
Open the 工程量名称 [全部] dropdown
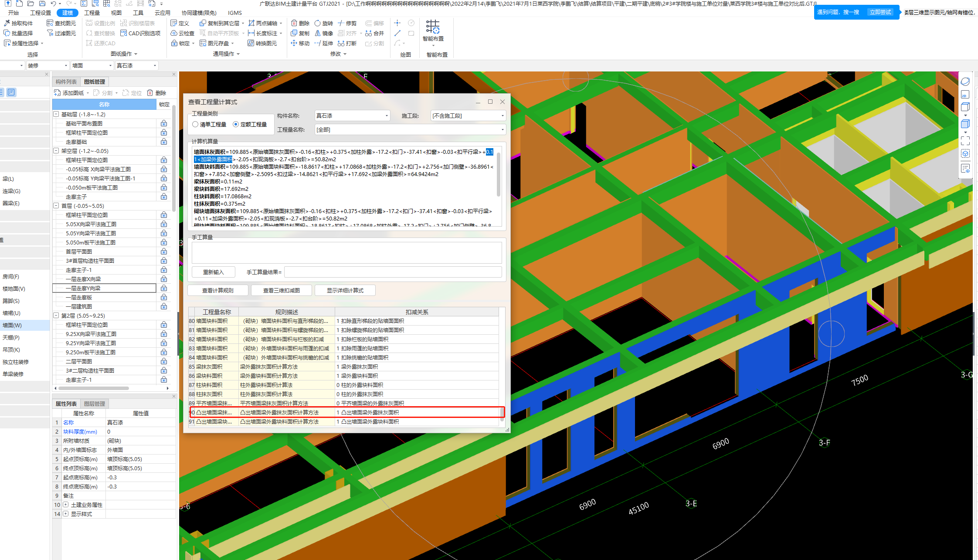pyautogui.click(x=410, y=129)
